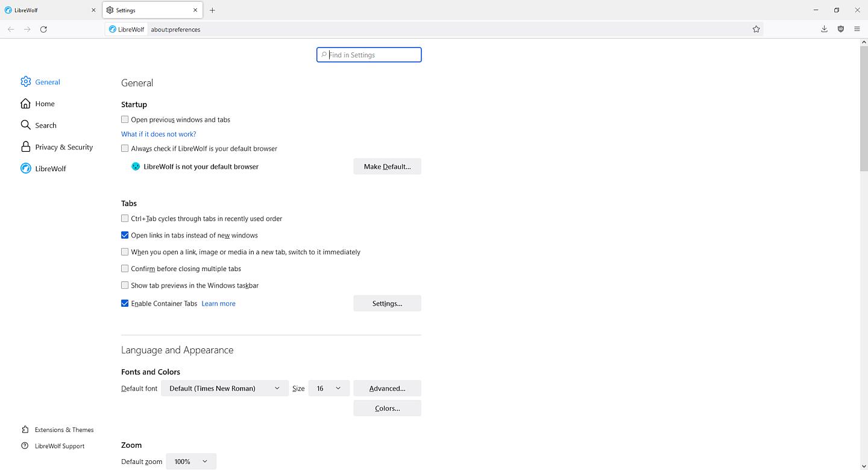The height and width of the screenshot is (470, 868).
Task: Click the sad face default browser icon
Action: pos(136,166)
